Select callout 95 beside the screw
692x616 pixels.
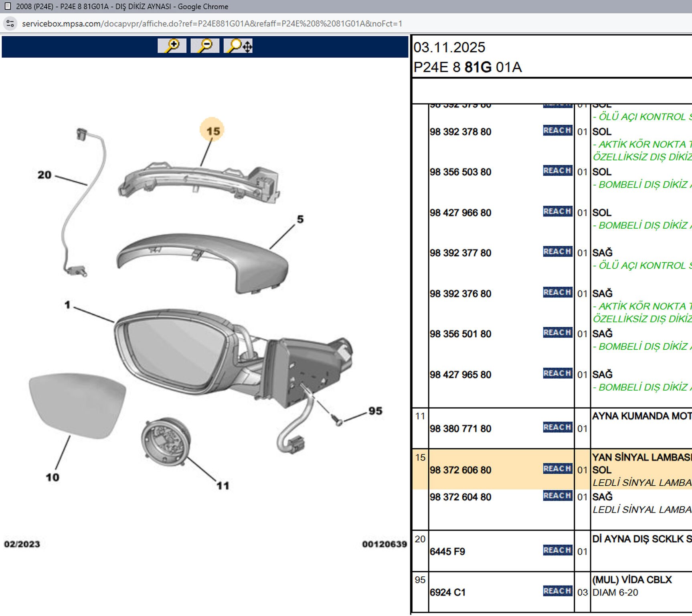pyautogui.click(x=375, y=411)
